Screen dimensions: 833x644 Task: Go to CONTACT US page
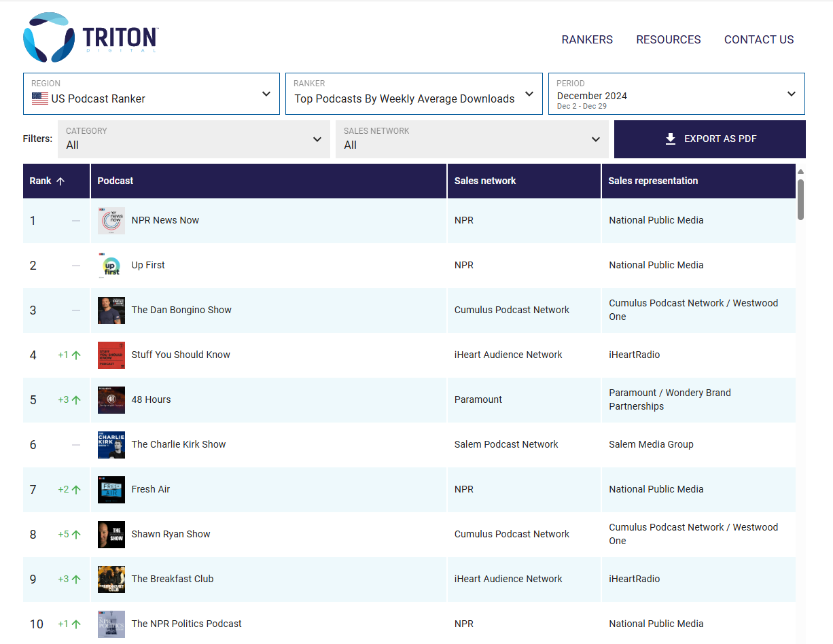click(x=759, y=39)
